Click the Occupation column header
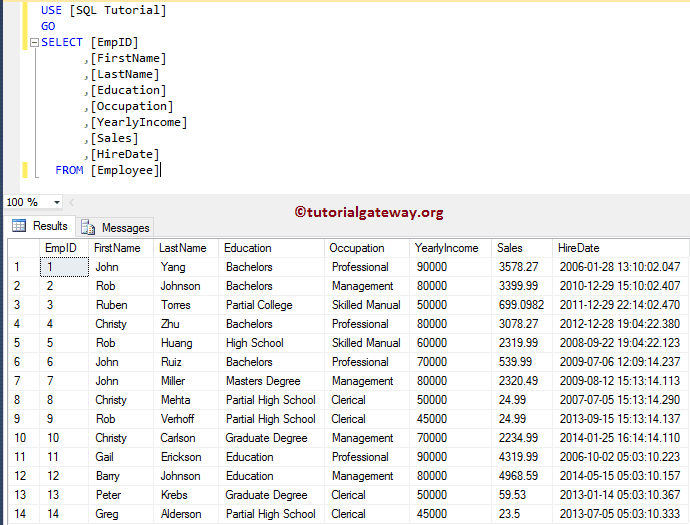Image resolution: width=690 pixels, height=525 pixels. click(x=367, y=248)
